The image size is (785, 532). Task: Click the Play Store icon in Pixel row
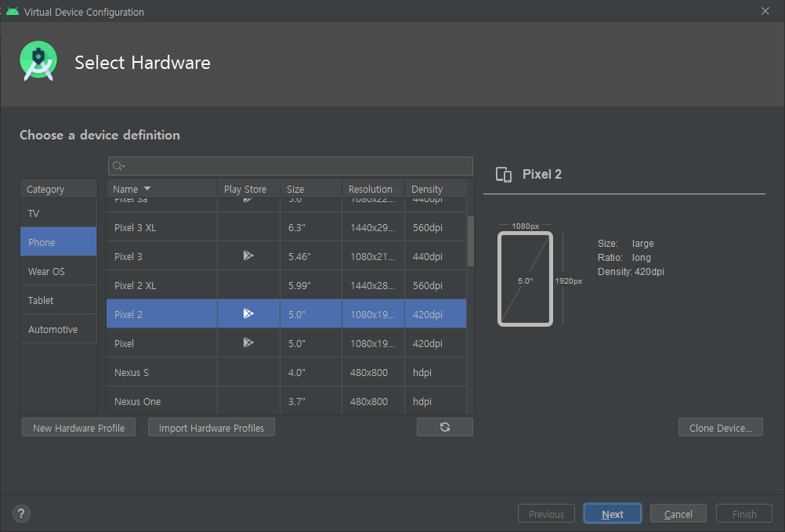coord(248,343)
